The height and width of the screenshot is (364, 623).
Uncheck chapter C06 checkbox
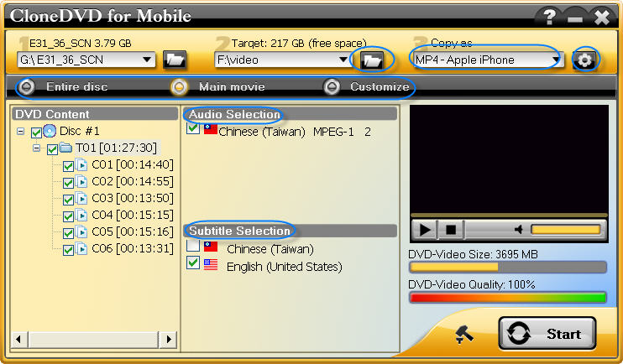[68, 250]
